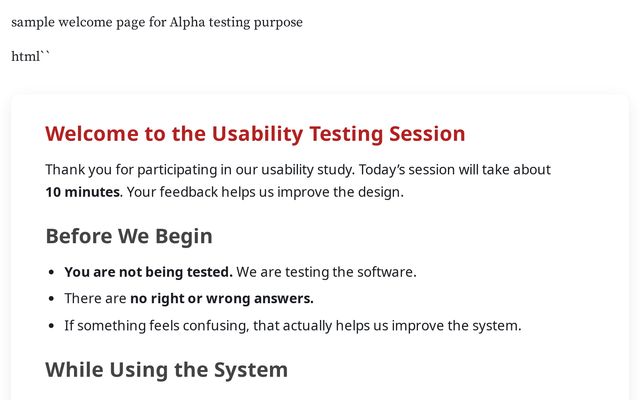The height and width of the screenshot is (400, 640).
Task: Click the "html``" text line
Action: tap(30, 57)
